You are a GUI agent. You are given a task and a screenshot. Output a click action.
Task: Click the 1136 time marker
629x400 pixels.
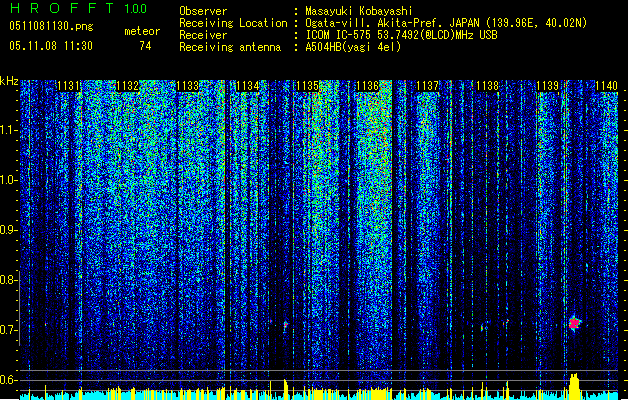click(367, 86)
